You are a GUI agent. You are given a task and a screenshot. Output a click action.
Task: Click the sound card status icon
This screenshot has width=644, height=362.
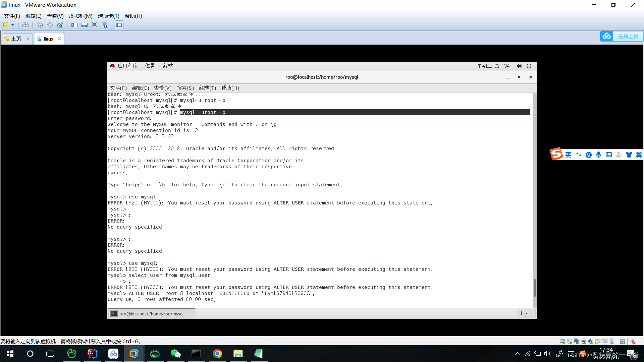tap(591, 342)
